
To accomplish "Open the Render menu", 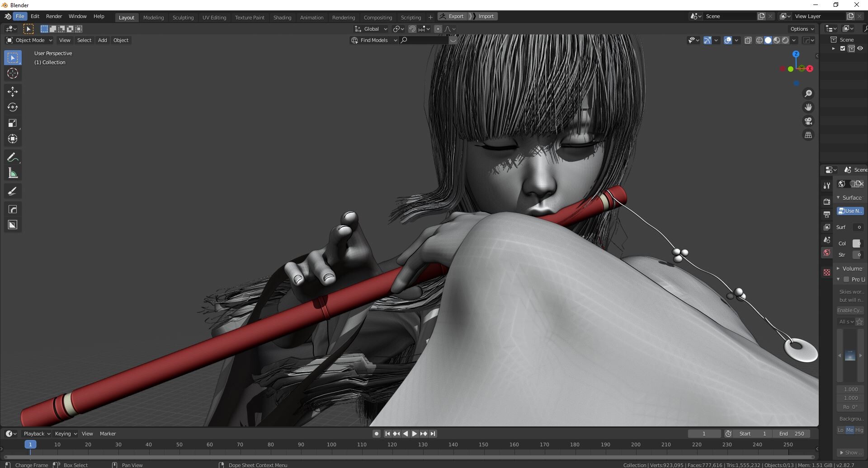I will 54,16.
